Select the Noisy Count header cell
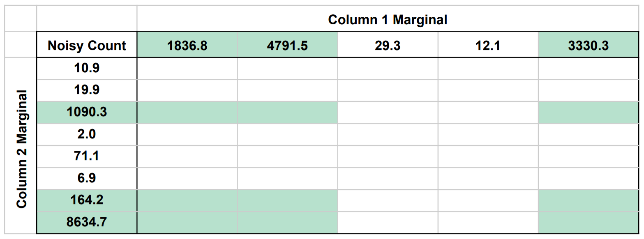644x239 pixels. point(87,46)
